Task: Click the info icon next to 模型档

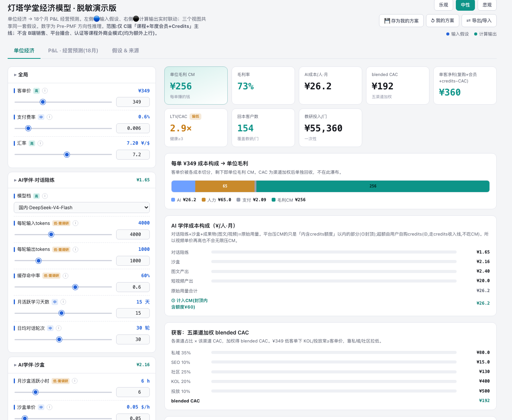Action: pyautogui.click(x=45, y=196)
